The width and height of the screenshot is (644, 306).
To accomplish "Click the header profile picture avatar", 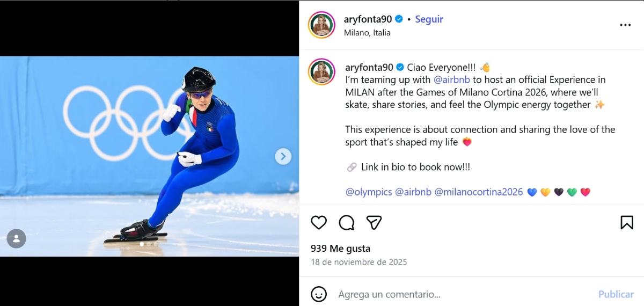I will click(x=322, y=25).
